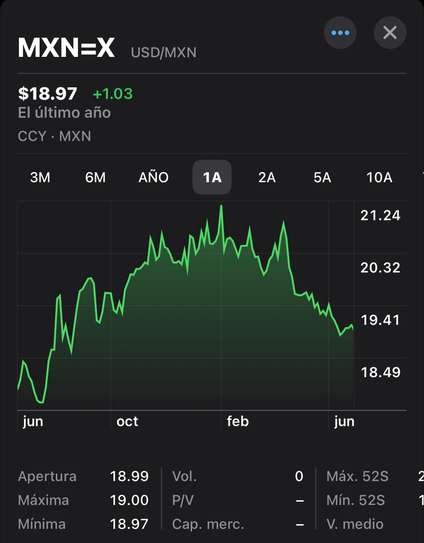Show the 10A chart range
This screenshot has width=424, height=543.
(379, 177)
